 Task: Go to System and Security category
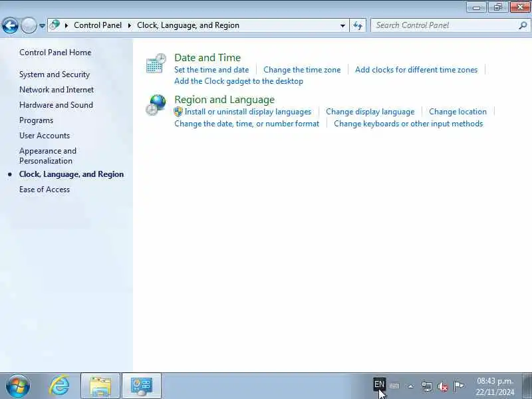click(55, 74)
